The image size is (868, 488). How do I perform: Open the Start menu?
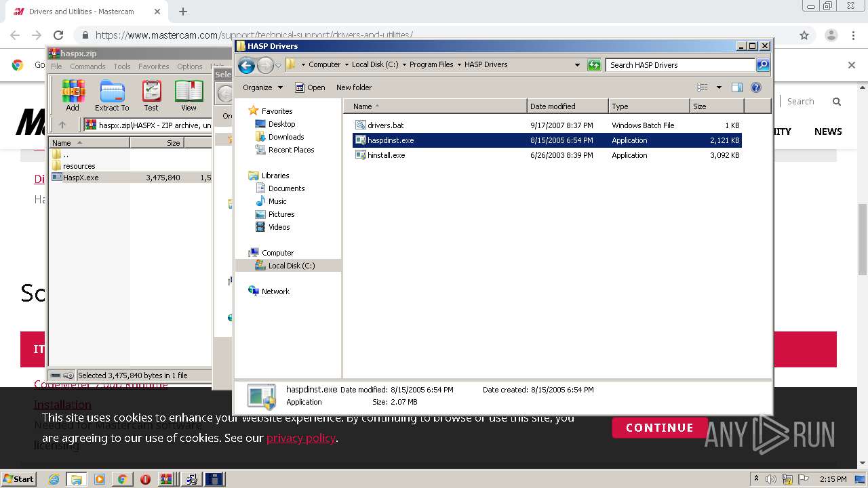(x=19, y=479)
